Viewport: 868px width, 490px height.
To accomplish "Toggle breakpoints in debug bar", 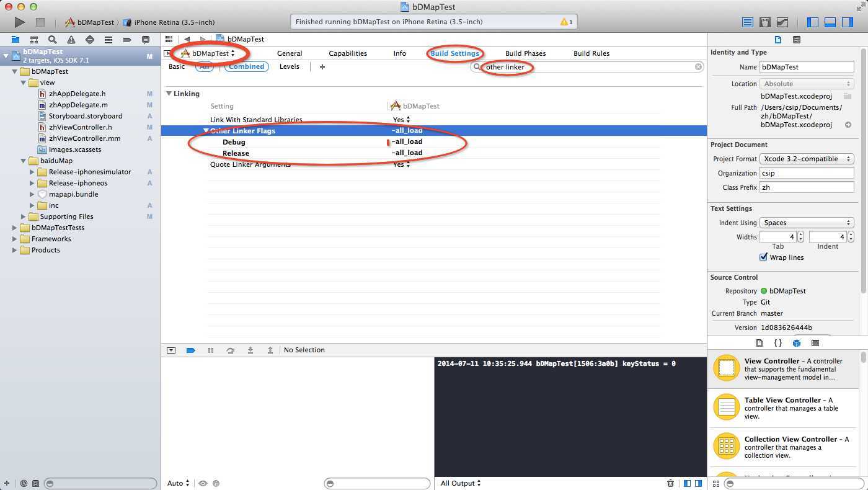I will point(191,350).
